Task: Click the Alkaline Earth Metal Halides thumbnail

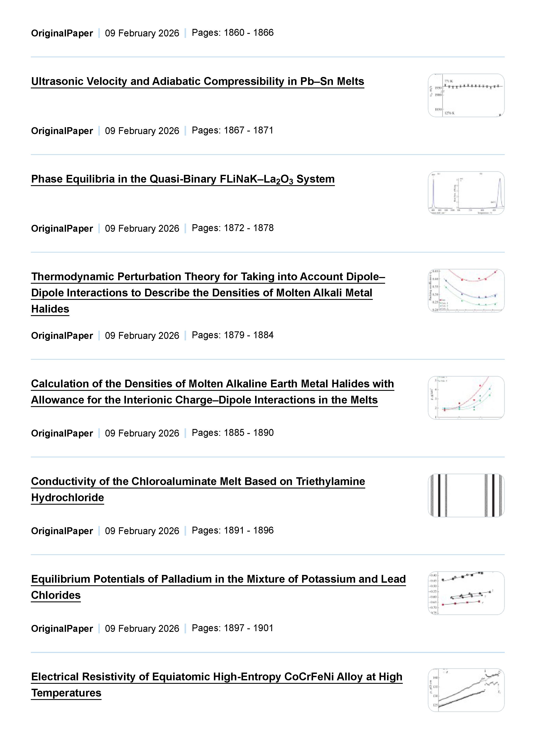Action: point(466,398)
